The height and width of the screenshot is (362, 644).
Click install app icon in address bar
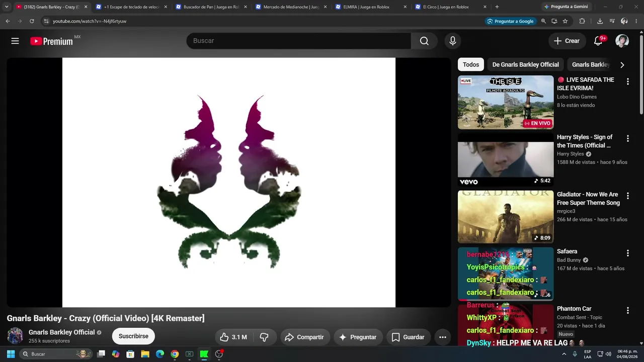(554, 21)
